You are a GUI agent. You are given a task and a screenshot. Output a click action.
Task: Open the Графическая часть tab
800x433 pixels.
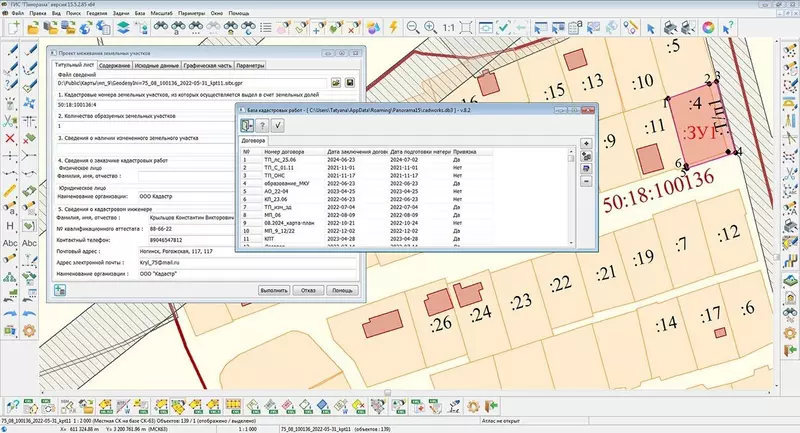(207, 63)
